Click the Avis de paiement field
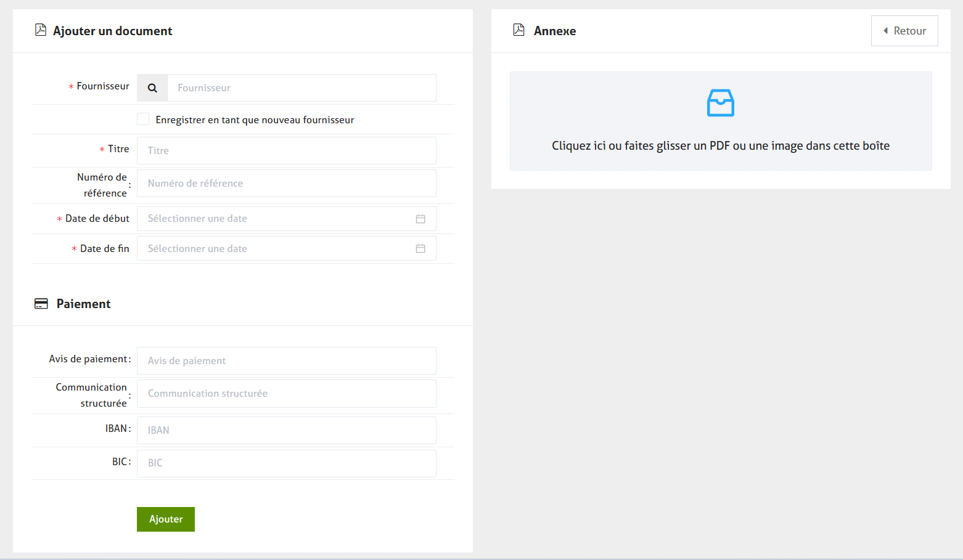This screenshot has width=963, height=560. point(286,361)
